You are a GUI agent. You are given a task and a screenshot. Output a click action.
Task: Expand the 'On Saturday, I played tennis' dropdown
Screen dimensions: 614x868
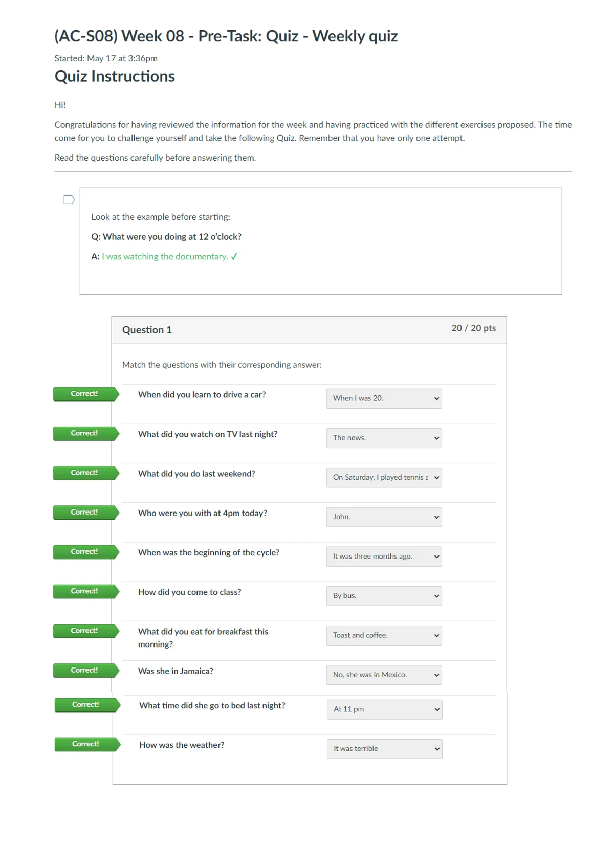[x=384, y=477]
